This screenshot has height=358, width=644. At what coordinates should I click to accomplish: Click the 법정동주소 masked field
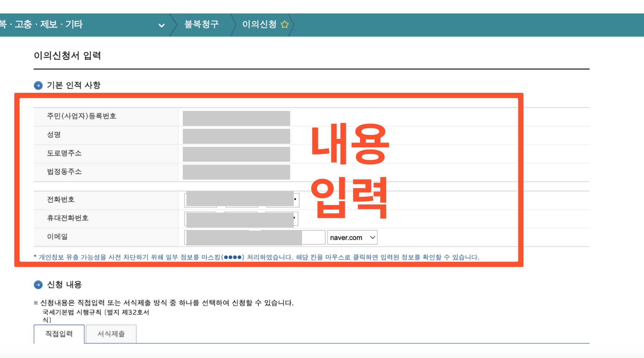[236, 172]
